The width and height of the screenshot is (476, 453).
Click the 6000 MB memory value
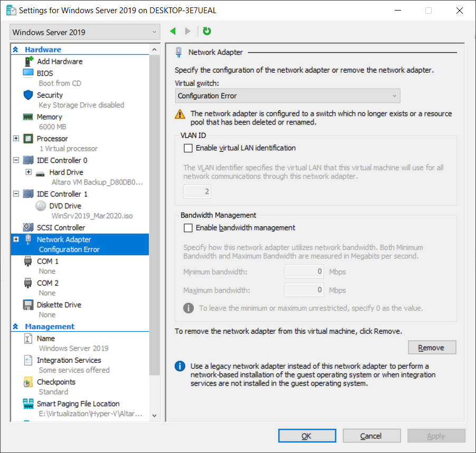[x=52, y=127]
